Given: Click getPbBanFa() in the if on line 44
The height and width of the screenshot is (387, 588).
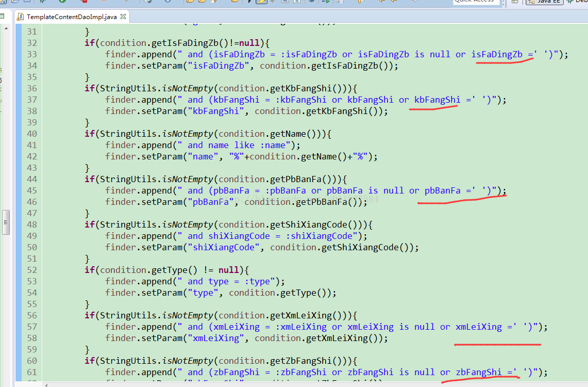Looking at the screenshot, I should coord(301,179).
